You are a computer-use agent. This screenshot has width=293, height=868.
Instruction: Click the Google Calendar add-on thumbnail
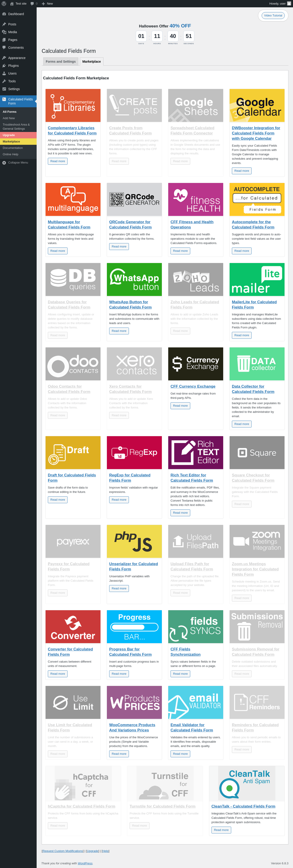[x=257, y=105]
